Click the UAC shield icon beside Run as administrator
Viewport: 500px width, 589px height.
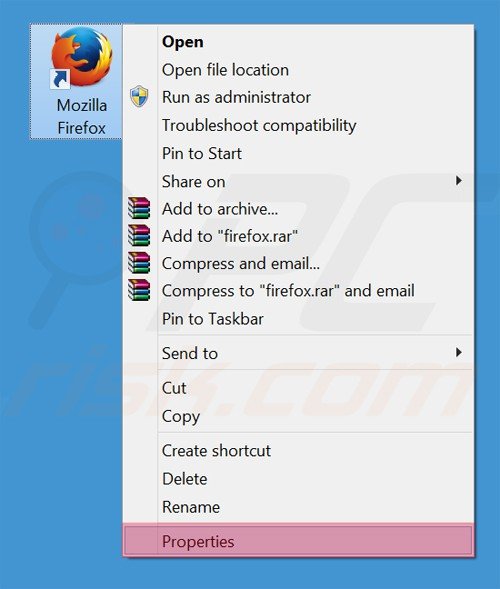(x=139, y=97)
